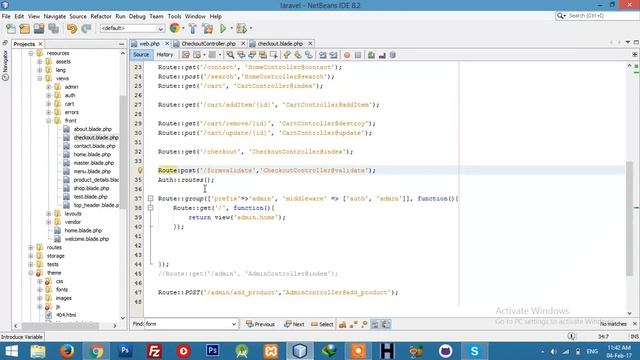Toggle Rectangular Selection in editor toolbar
The width and height of the screenshot is (640, 360).
[273, 55]
